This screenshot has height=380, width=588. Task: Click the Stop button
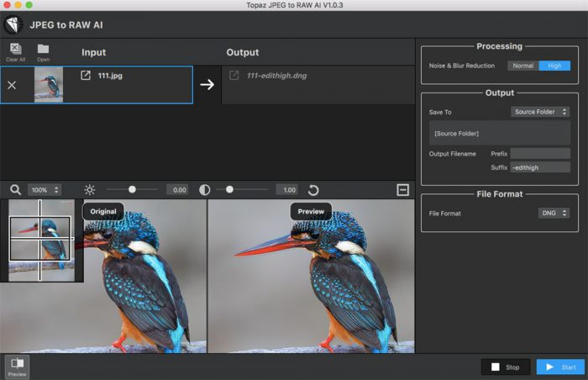pos(506,367)
